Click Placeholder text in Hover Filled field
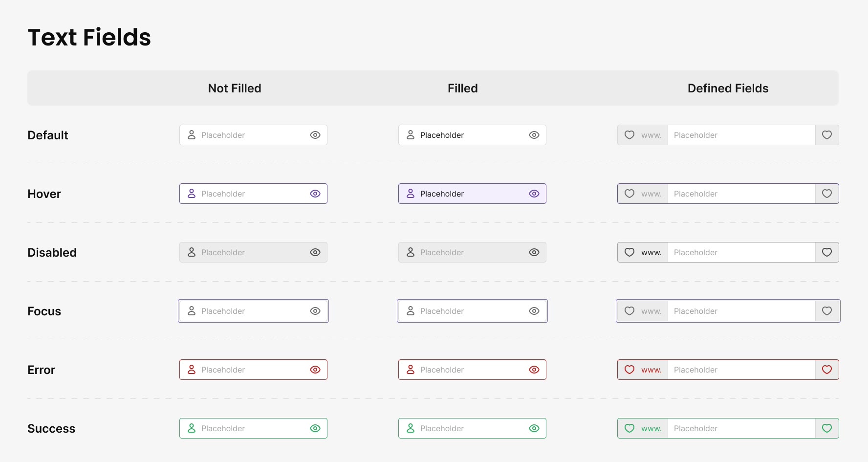The height and width of the screenshot is (462, 868). [442, 194]
